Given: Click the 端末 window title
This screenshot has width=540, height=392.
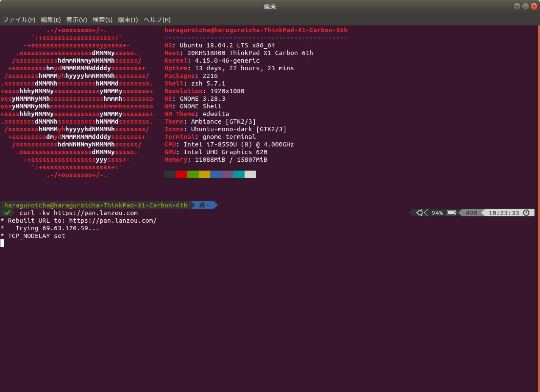Looking at the screenshot, I should [270, 6].
